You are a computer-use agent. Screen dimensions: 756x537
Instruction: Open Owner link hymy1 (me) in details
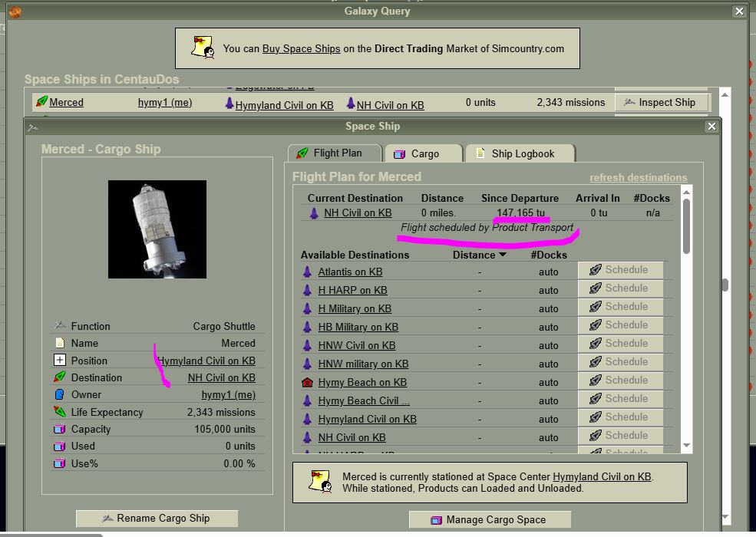coord(228,394)
